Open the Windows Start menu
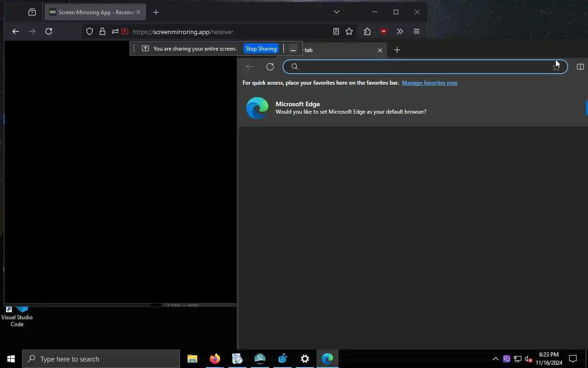The height and width of the screenshot is (368, 588). pos(11,359)
